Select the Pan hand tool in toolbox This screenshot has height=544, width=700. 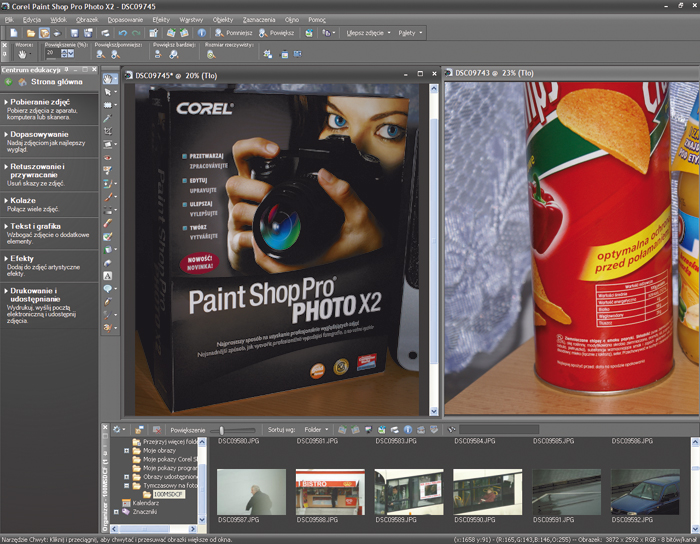point(110,78)
